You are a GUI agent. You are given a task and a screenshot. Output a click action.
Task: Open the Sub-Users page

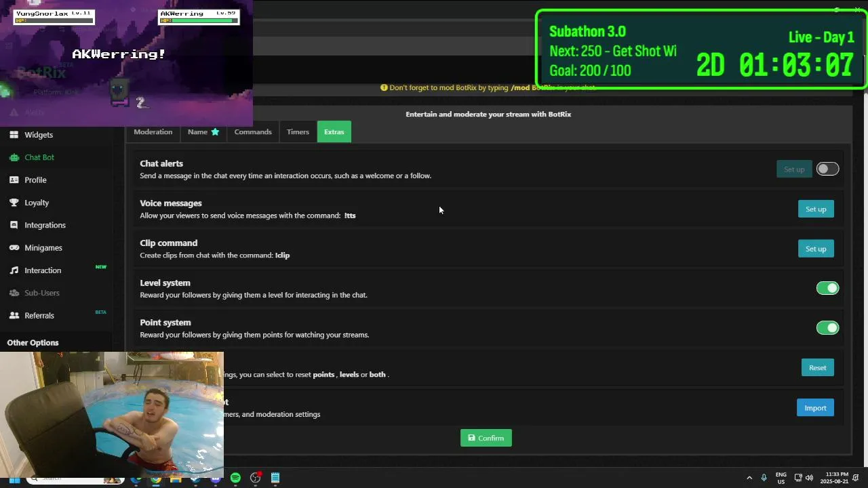[42, 293]
